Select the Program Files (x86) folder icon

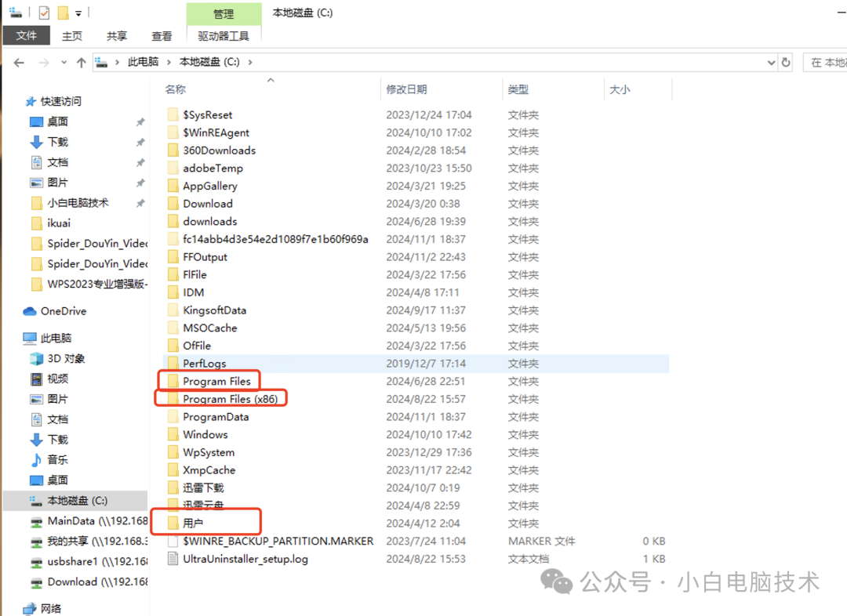coord(173,399)
